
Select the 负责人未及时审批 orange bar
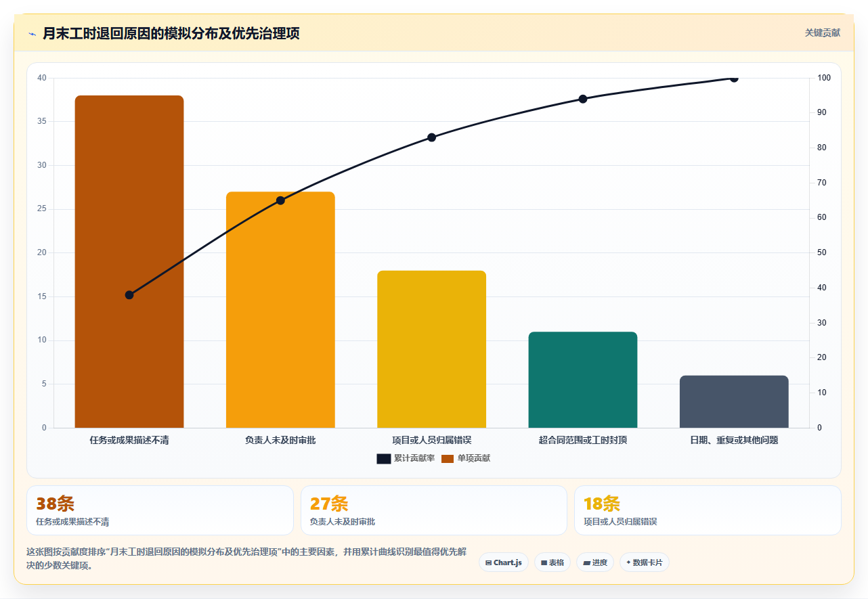[280, 310]
